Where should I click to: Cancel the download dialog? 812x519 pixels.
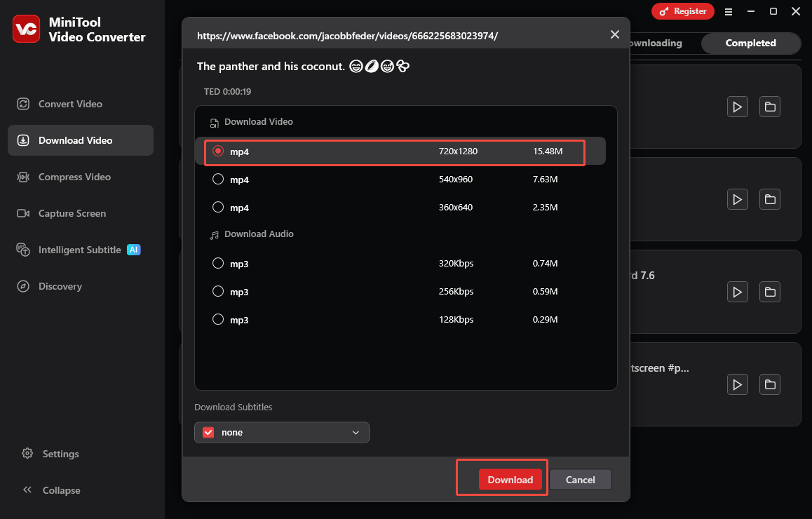click(x=580, y=479)
